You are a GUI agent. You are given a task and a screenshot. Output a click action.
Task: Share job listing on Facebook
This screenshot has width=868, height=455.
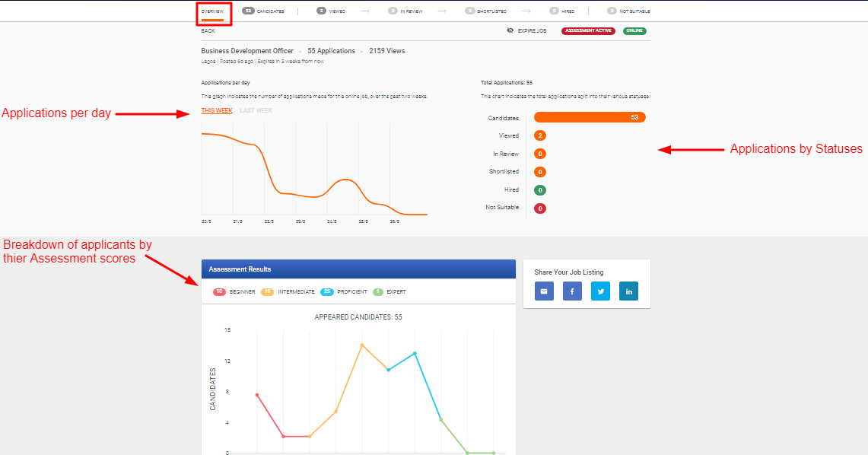572,291
